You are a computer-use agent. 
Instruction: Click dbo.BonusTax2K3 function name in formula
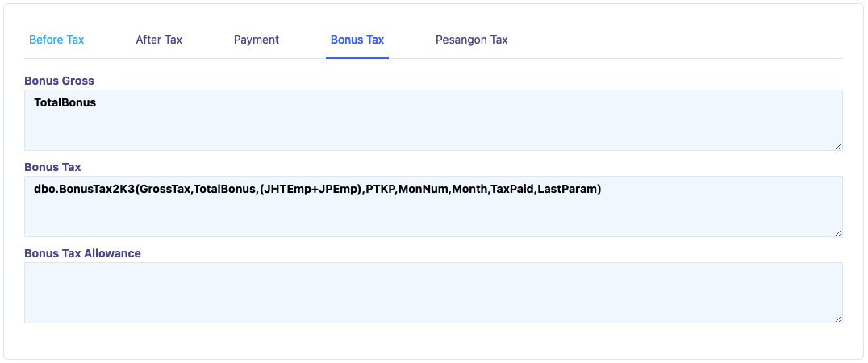(x=84, y=189)
